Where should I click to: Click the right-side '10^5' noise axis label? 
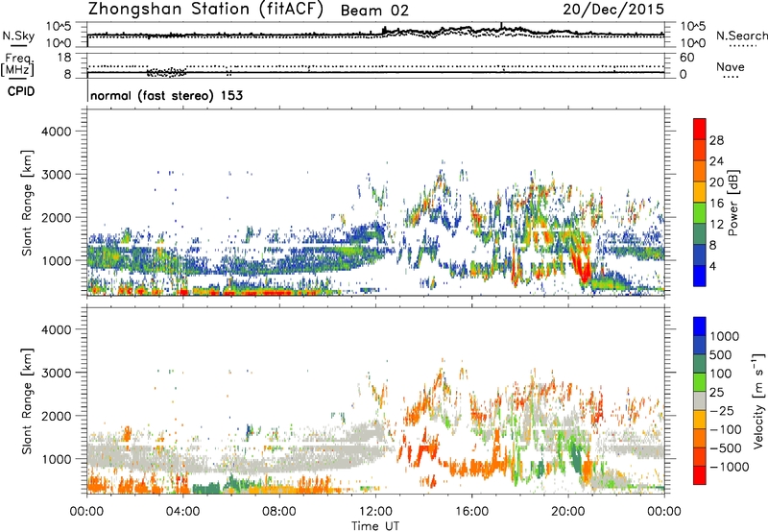coord(692,26)
